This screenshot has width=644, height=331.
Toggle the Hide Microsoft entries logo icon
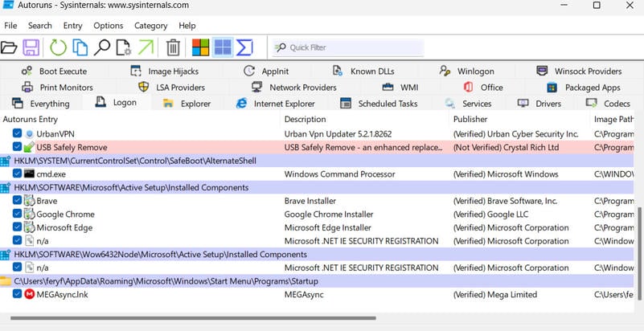[x=200, y=47]
